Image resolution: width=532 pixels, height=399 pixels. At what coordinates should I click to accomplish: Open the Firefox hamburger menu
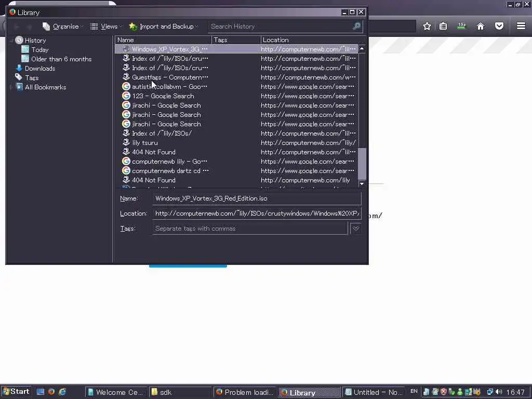[x=521, y=26]
